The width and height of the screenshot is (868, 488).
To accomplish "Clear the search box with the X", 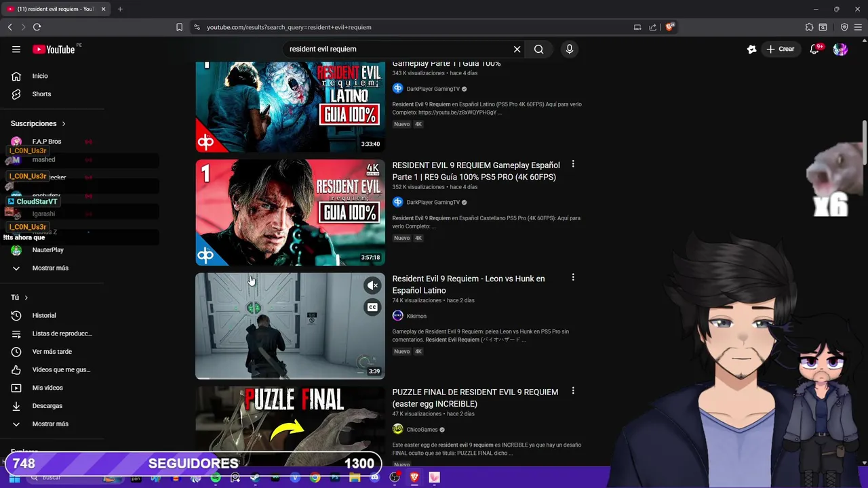I will [x=517, y=49].
